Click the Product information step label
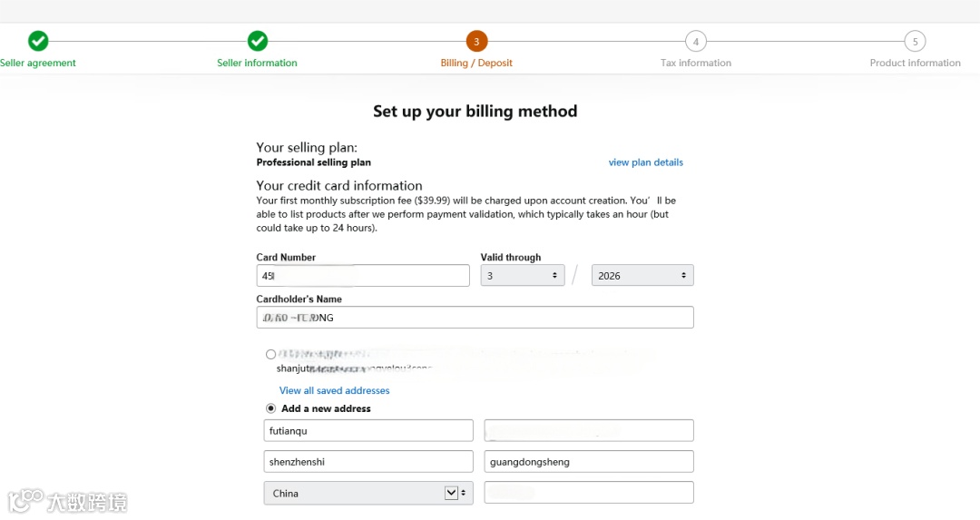Viewport: 980px width, 520px height. point(915,63)
